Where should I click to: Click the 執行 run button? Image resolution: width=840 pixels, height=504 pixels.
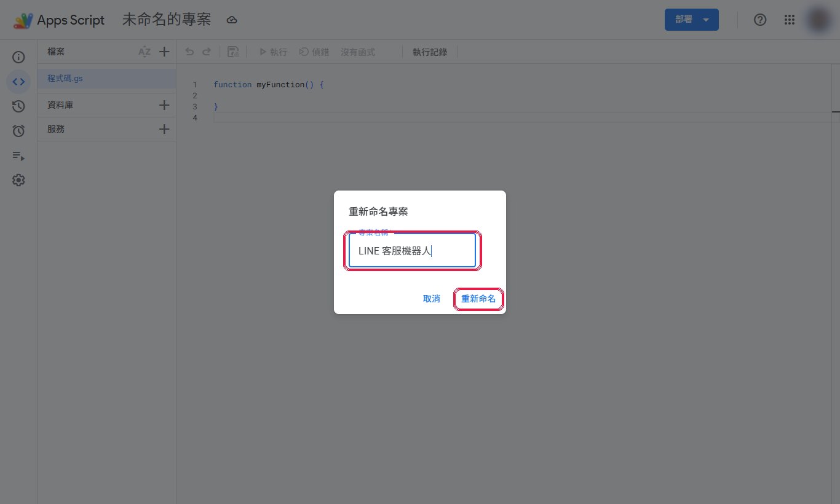pos(274,52)
